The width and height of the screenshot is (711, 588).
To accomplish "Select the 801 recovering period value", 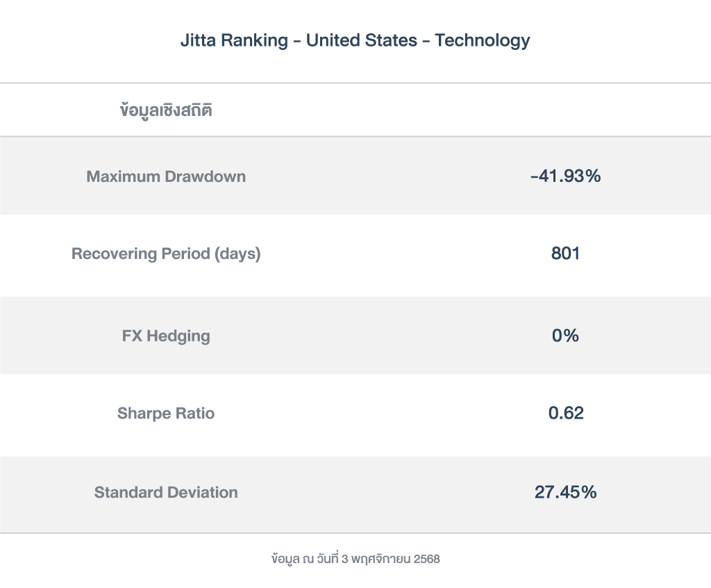I will click(x=565, y=254).
